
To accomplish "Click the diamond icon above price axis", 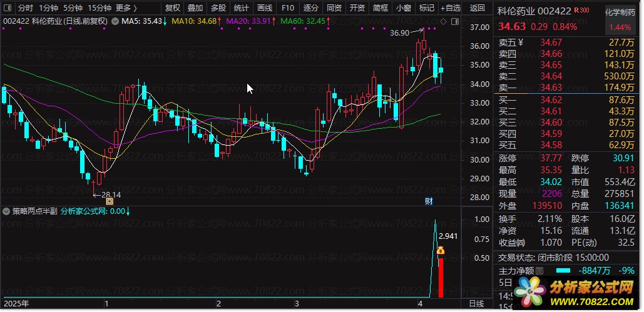I will pyautogui.click(x=444, y=21).
